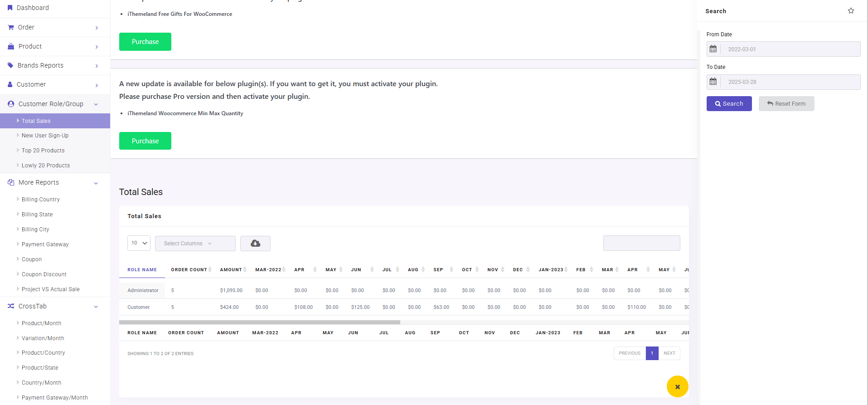Open the entries per page dropdown
This screenshot has height=405, width=868.
(139, 243)
